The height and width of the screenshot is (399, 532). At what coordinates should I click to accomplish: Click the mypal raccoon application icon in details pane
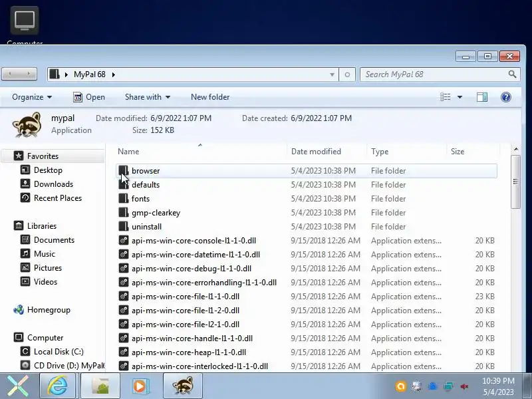27,124
